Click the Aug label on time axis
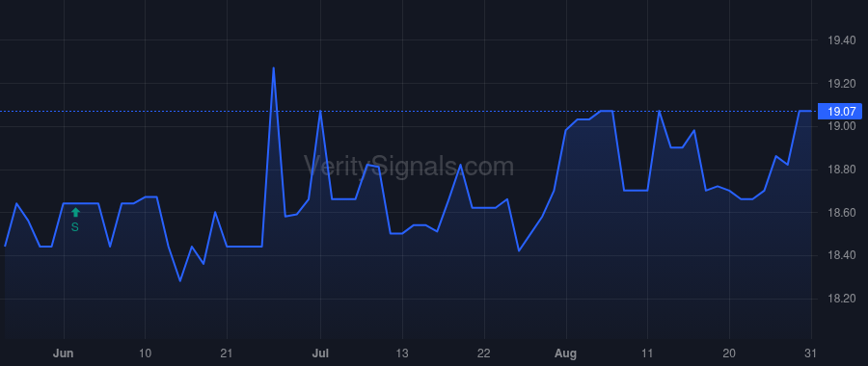868x366 pixels. point(566,353)
